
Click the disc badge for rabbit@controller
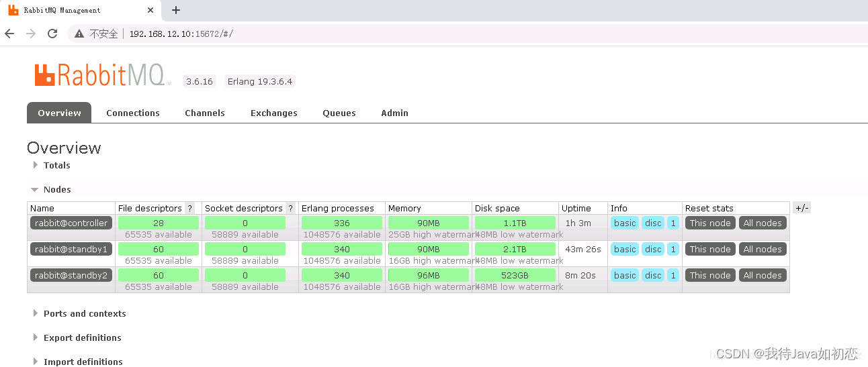(x=653, y=223)
